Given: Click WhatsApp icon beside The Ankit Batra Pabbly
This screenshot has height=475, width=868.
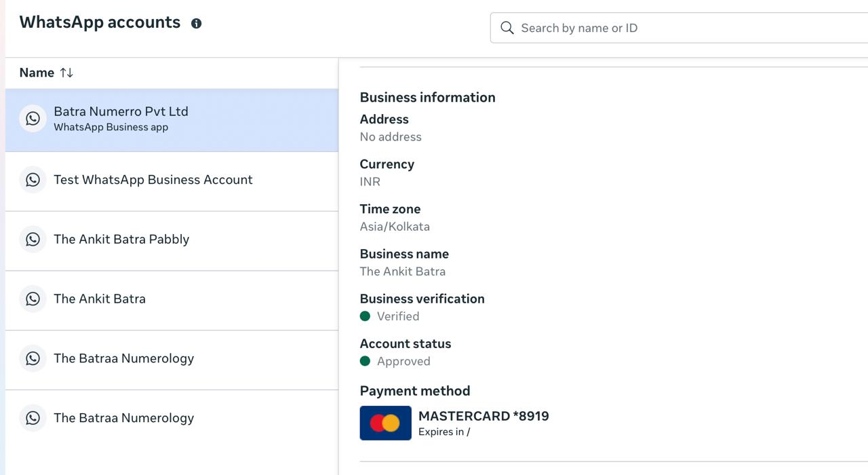Looking at the screenshot, I should click(33, 240).
